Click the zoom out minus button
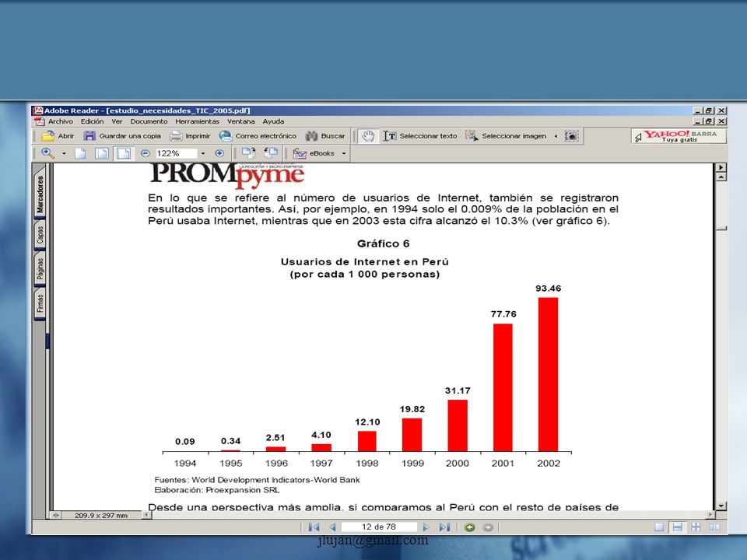 point(146,153)
